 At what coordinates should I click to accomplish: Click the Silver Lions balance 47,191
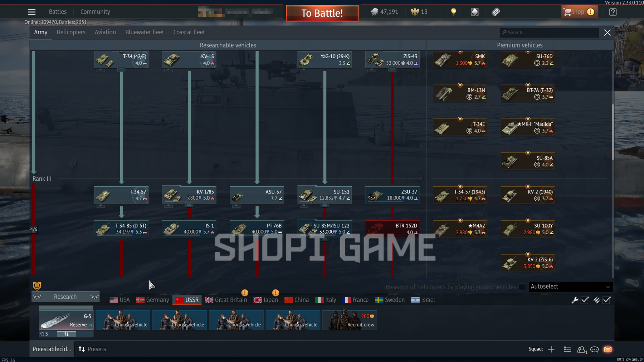pyautogui.click(x=384, y=12)
